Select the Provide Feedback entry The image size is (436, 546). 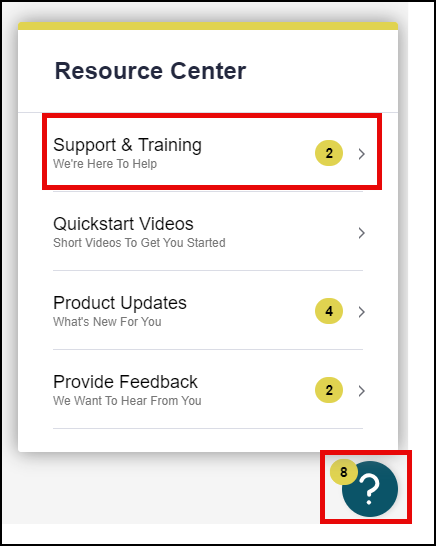[x=208, y=389]
